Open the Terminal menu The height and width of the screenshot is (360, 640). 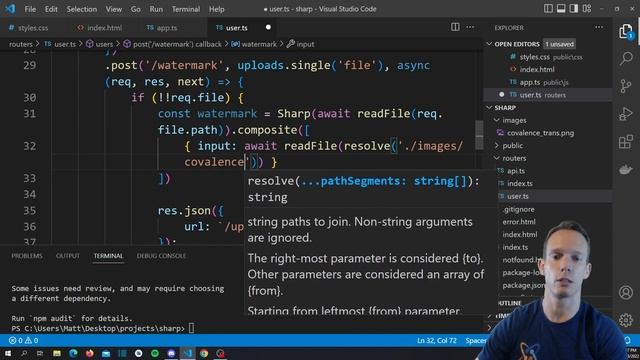coord(186,9)
